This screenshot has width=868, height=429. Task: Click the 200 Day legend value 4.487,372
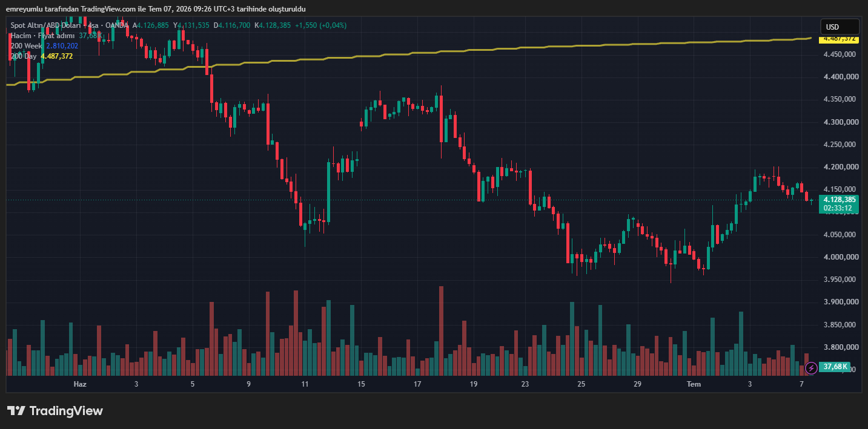pyautogui.click(x=57, y=56)
